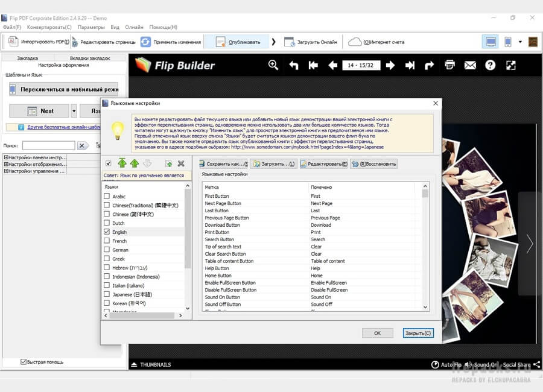The width and height of the screenshot is (543, 392).
Task: Check the Greek language checkbox
Action: pos(107,258)
